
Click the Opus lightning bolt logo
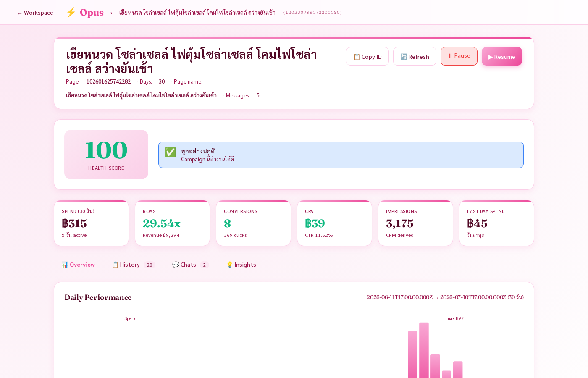[71, 13]
